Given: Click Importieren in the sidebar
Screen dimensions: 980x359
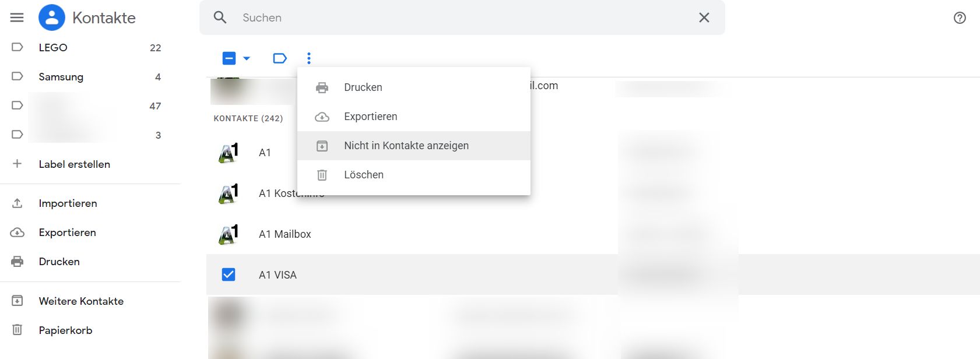Looking at the screenshot, I should [x=68, y=203].
